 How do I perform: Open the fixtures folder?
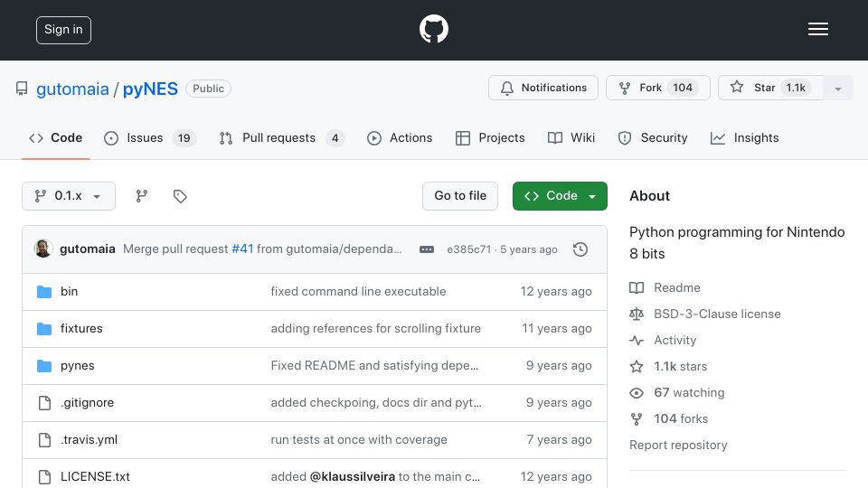81,329
